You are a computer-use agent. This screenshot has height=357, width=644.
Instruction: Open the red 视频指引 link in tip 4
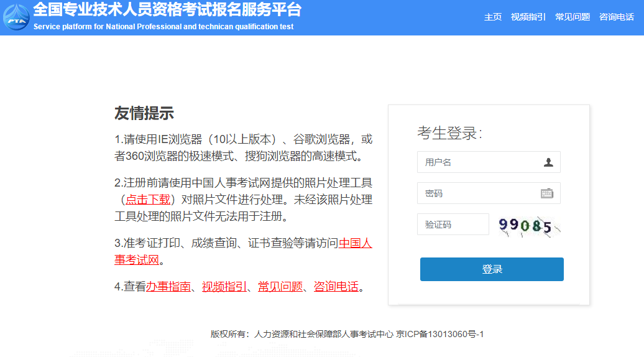[224, 287]
